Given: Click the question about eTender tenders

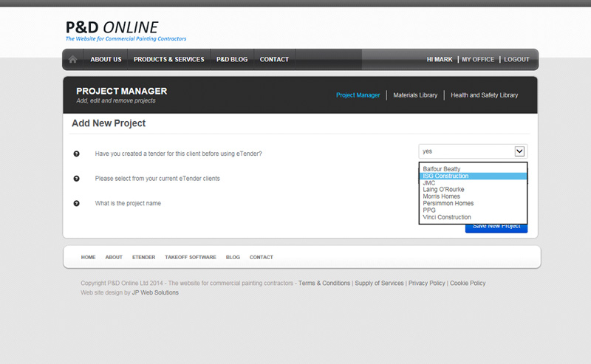Looking at the screenshot, I should [x=178, y=154].
